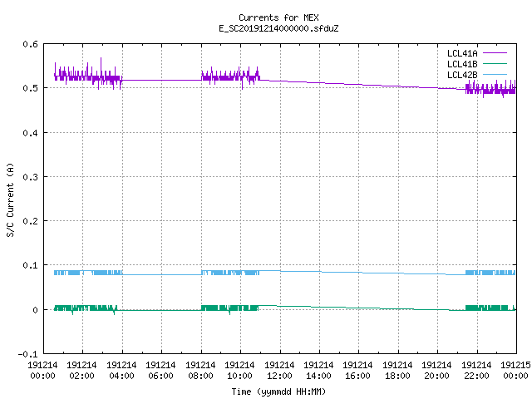The image size is (532, 399).
Task: Click the 191214 08:00 x-axis tick label
Action: pyautogui.click(x=200, y=371)
